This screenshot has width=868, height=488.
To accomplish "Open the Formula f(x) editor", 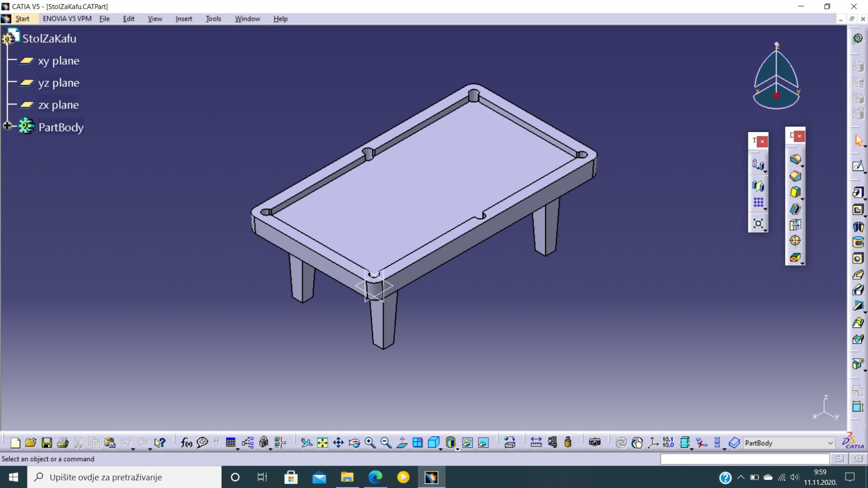I will coord(186,443).
